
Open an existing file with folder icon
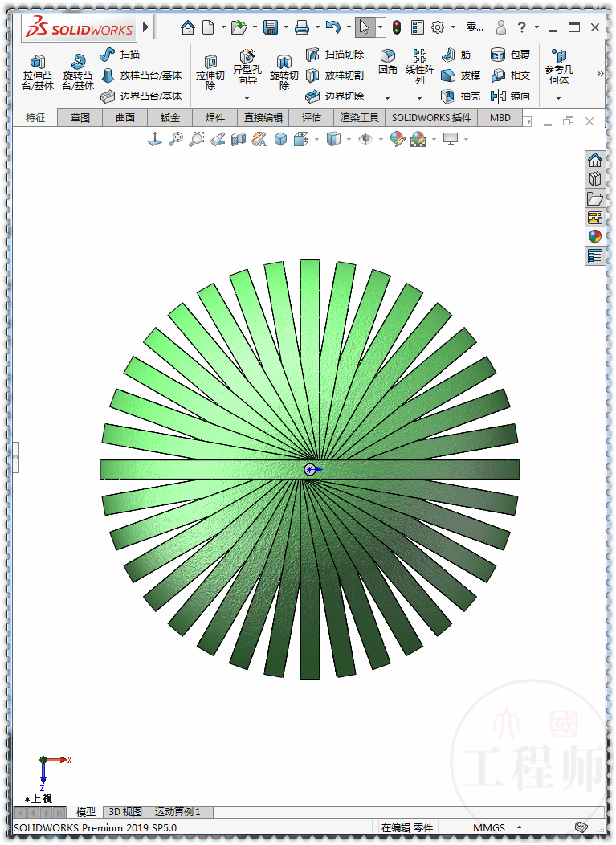click(239, 27)
